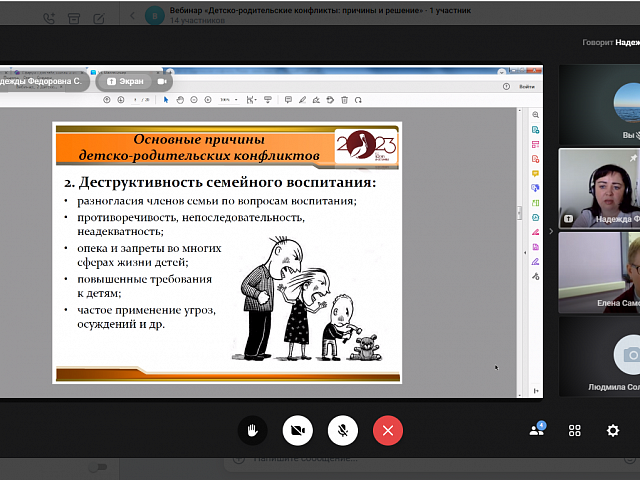Viewport: 640px width, 480px height.
Task: Unmute the microphone in the call controls
Action: [342, 430]
